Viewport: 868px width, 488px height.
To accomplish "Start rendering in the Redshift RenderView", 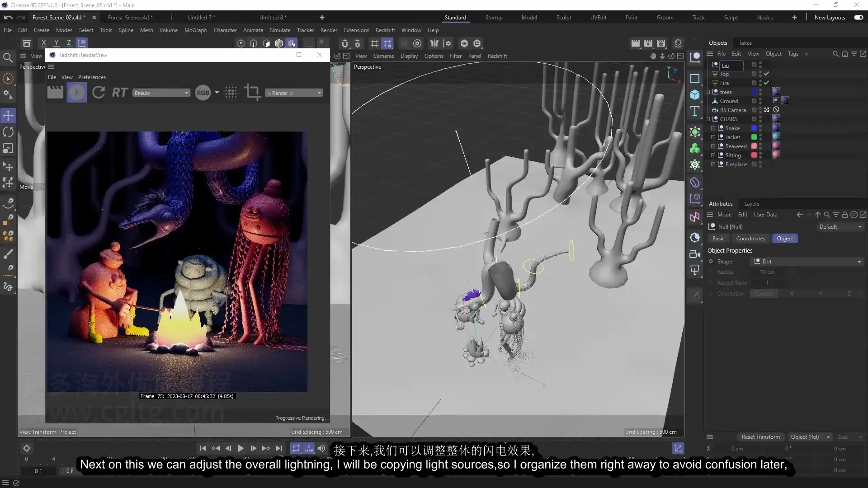I will (x=77, y=92).
